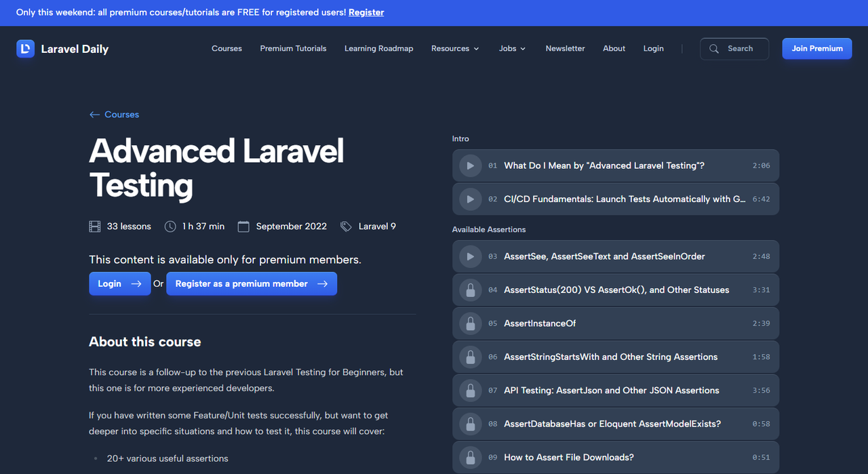The image size is (868, 474).
Task: Click the blue Login button with arrow
Action: pos(119,283)
